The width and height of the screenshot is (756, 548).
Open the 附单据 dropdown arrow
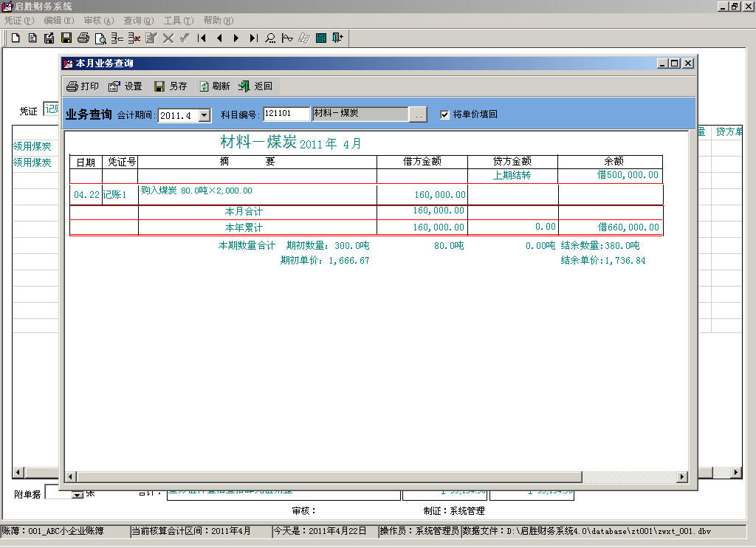[x=77, y=494]
